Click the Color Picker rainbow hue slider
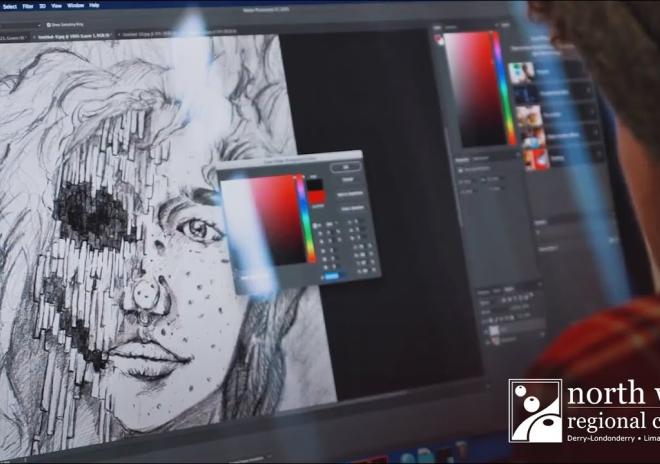 pyautogui.click(x=305, y=219)
